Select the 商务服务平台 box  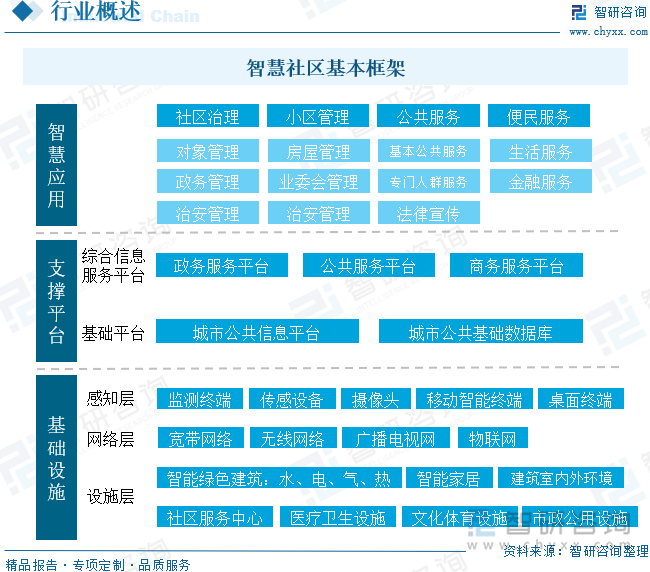pyautogui.click(x=516, y=265)
